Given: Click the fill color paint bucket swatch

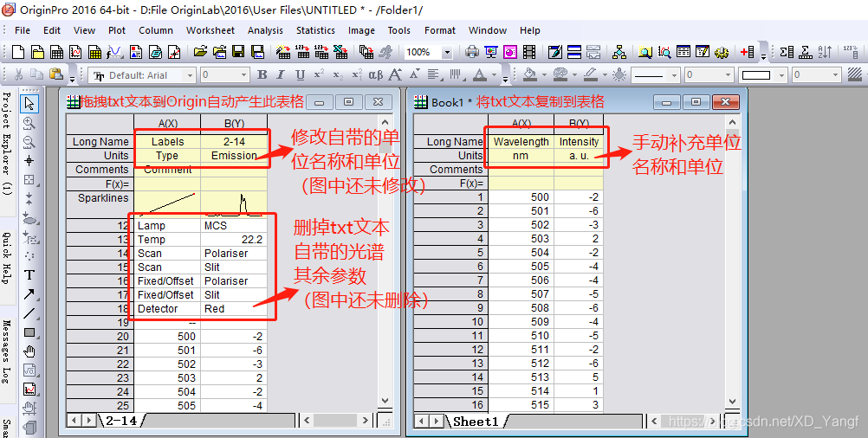Looking at the screenshot, I should pyautogui.click(x=530, y=74).
